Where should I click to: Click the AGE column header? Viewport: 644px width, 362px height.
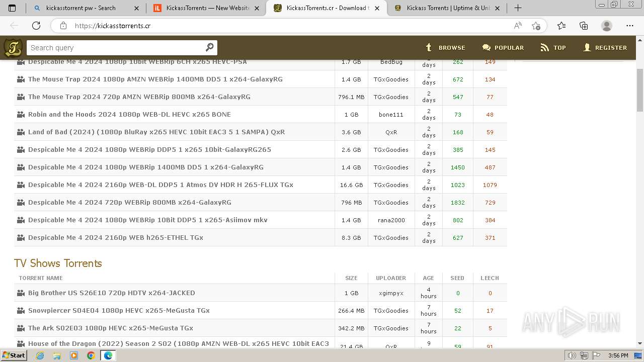[x=428, y=278]
